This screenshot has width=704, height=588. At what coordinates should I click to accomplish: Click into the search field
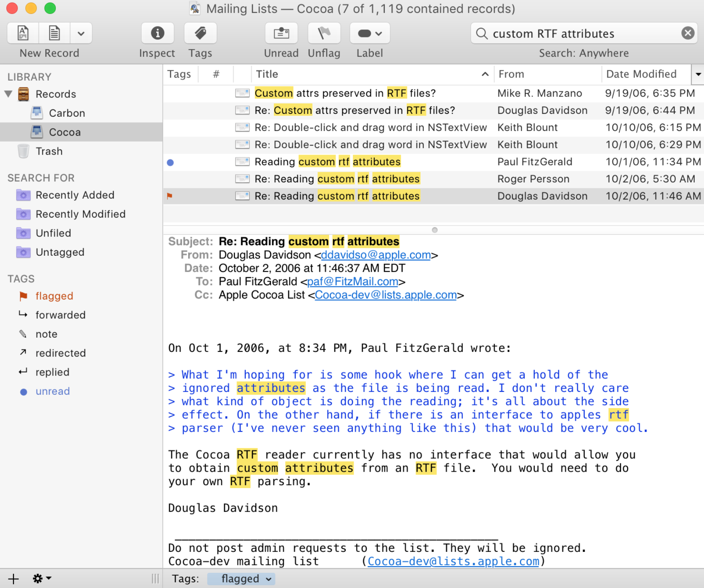pos(584,34)
